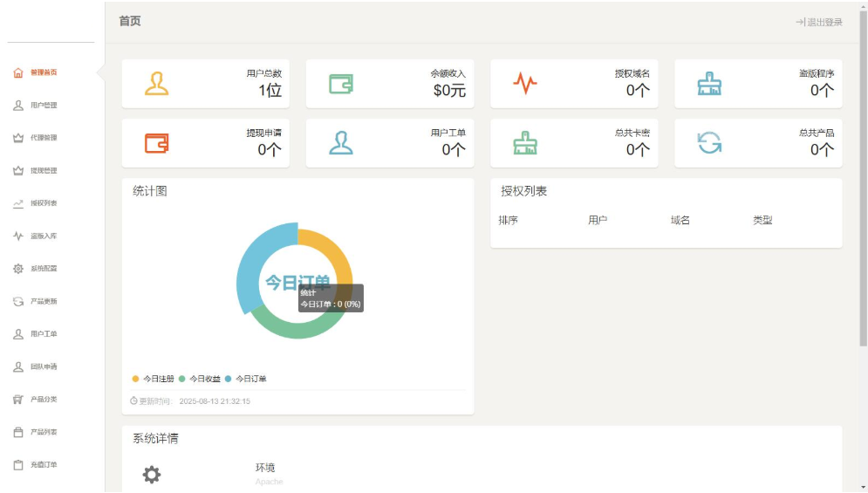The height and width of the screenshot is (493, 868).
Task: Select 产品分类 in the sidebar
Action: [44, 400]
